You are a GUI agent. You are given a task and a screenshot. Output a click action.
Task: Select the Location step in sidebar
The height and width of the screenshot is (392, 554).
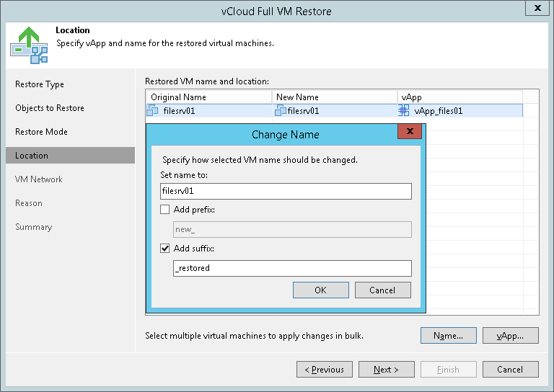(x=32, y=156)
